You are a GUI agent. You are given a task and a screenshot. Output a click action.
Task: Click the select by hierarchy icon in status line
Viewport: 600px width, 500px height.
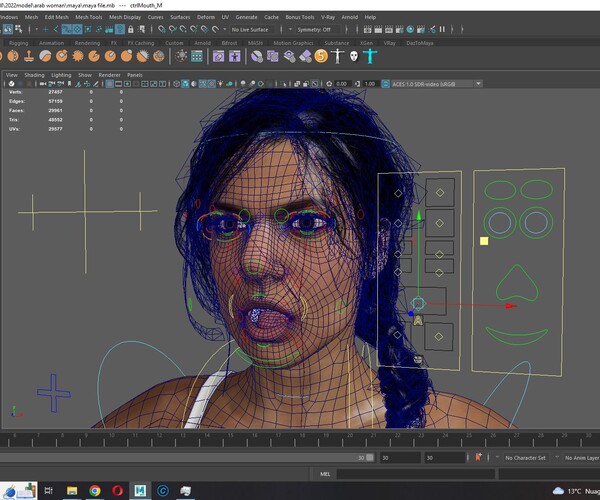coord(8,29)
